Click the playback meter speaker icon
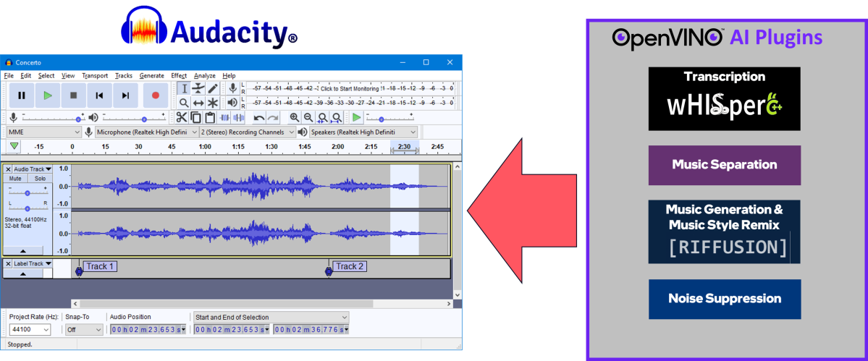 [233, 102]
